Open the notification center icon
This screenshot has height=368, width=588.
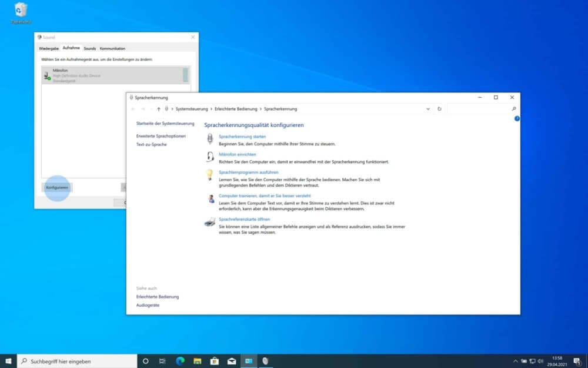click(x=577, y=362)
